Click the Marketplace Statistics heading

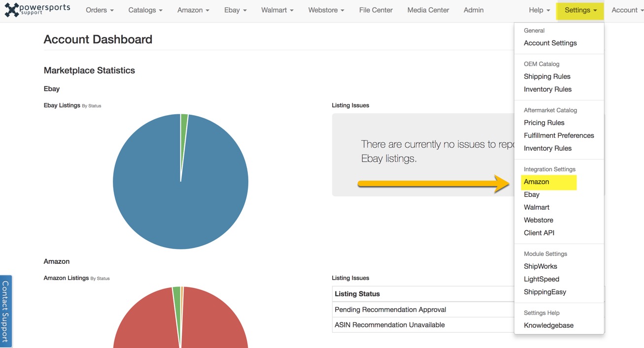pos(89,70)
